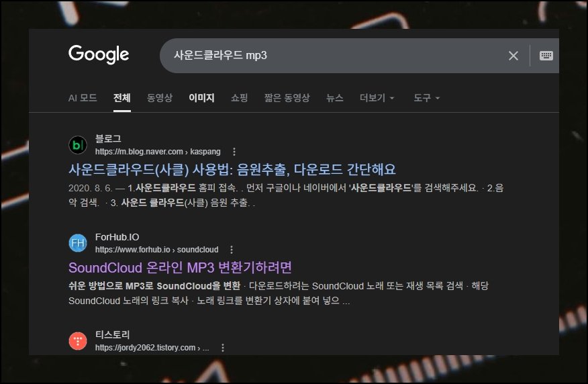Open the on-screen keyboard icon
Image resolution: width=588 pixels, height=384 pixels.
click(546, 56)
